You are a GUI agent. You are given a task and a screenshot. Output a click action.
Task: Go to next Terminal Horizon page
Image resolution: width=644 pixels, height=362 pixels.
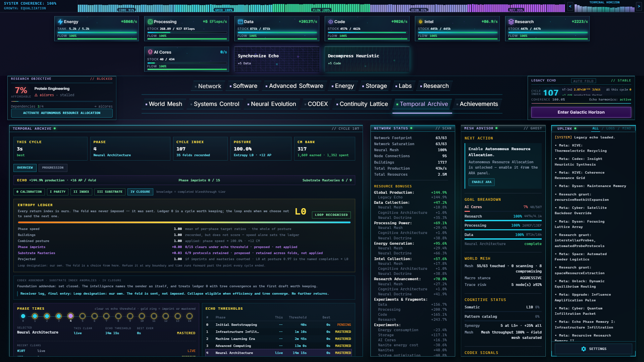639,6
